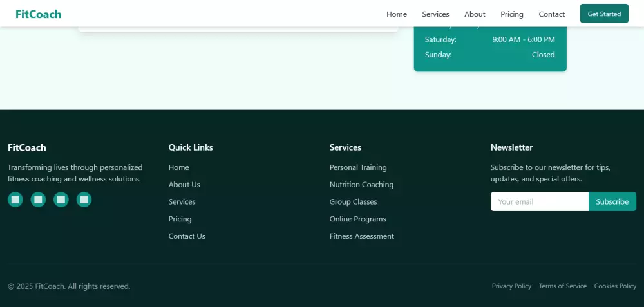Open the Terms of Service link

pos(563,286)
